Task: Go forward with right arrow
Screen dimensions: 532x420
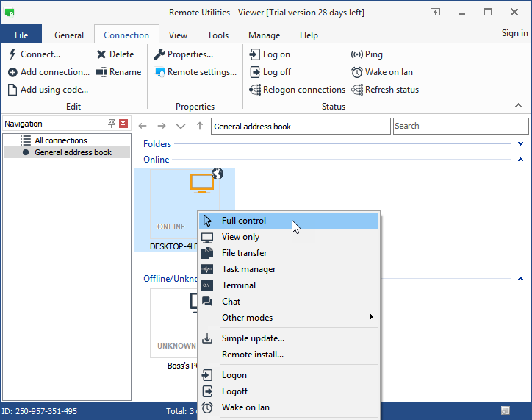Action: pos(162,126)
